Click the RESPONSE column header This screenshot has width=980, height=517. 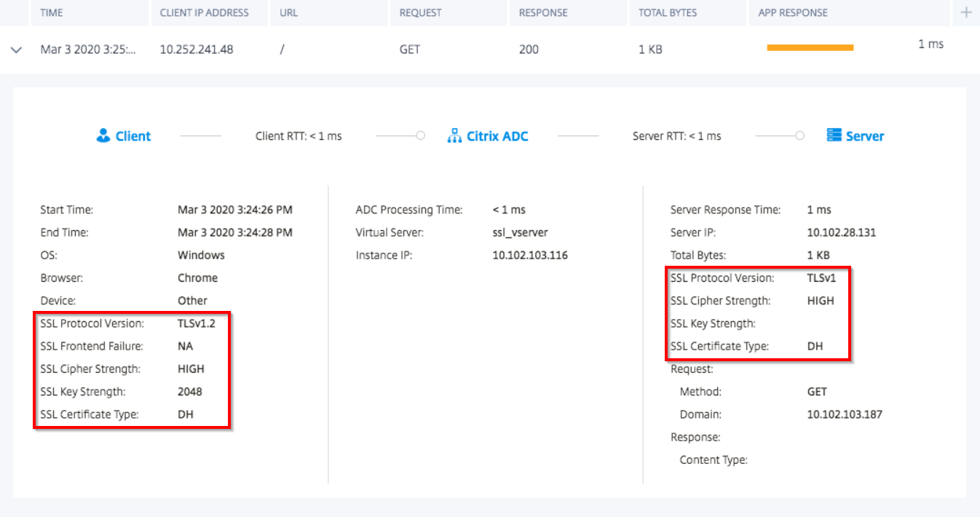543,12
